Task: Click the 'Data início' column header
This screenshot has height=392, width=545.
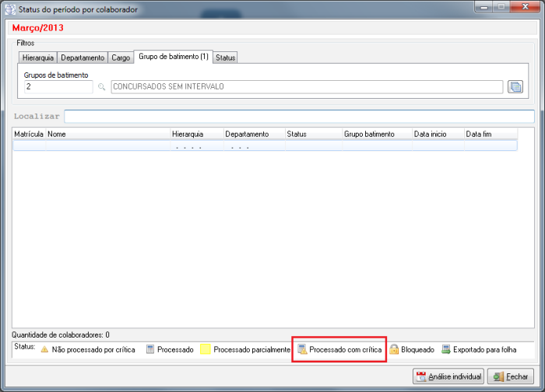Action: pos(438,134)
